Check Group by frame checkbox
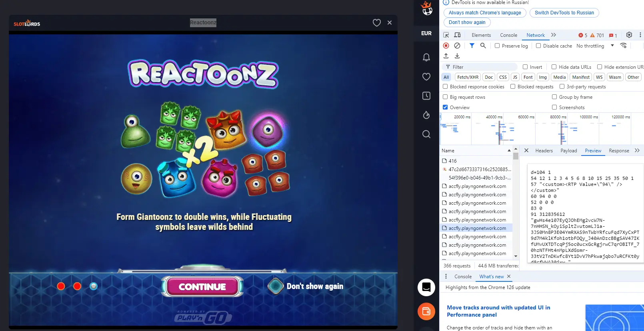 [554, 97]
